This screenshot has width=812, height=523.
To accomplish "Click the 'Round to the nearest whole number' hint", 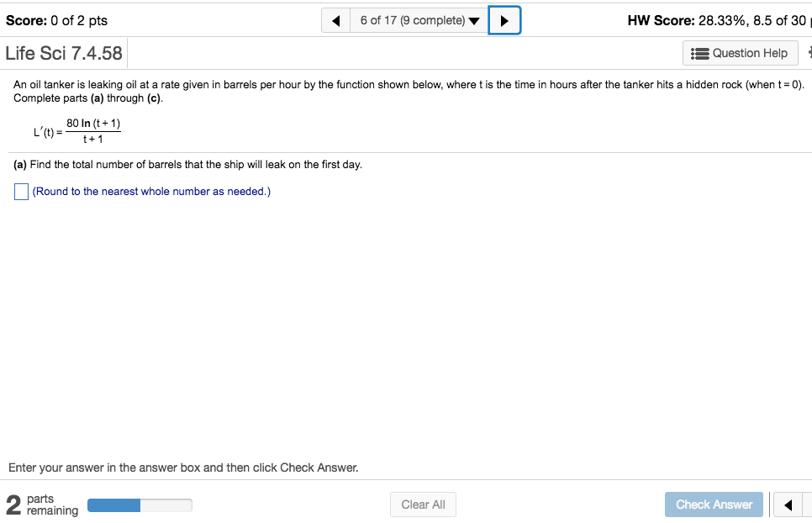I will [151, 192].
